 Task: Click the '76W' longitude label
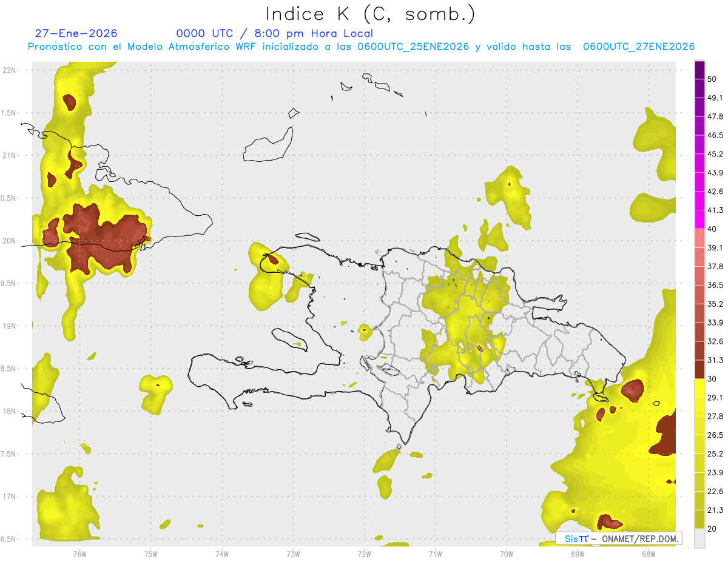click(79, 554)
